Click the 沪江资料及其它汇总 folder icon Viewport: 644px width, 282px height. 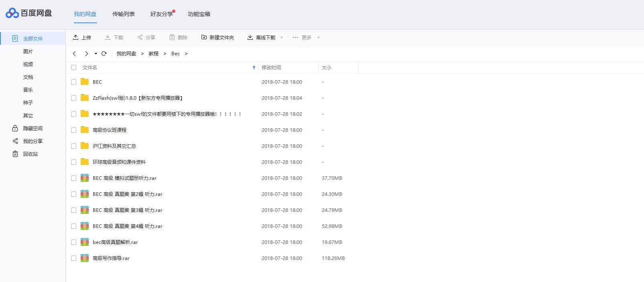[x=85, y=146]
